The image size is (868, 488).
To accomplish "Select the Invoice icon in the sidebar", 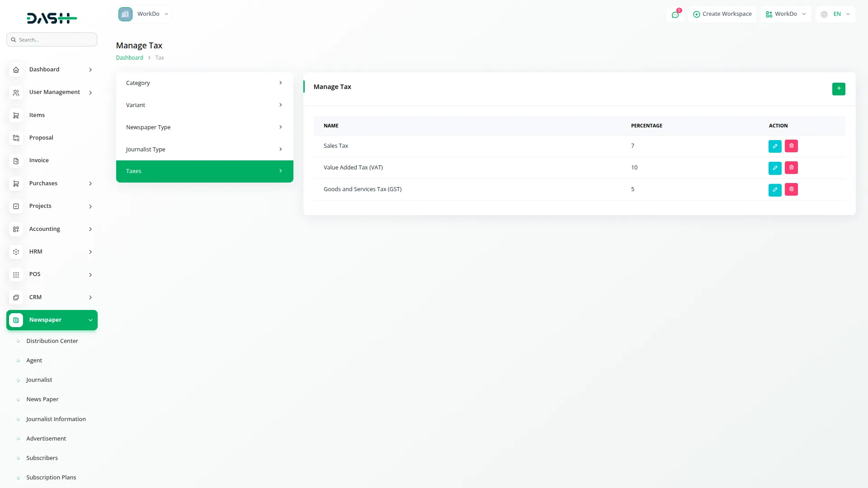I will (x=16, y=160).
